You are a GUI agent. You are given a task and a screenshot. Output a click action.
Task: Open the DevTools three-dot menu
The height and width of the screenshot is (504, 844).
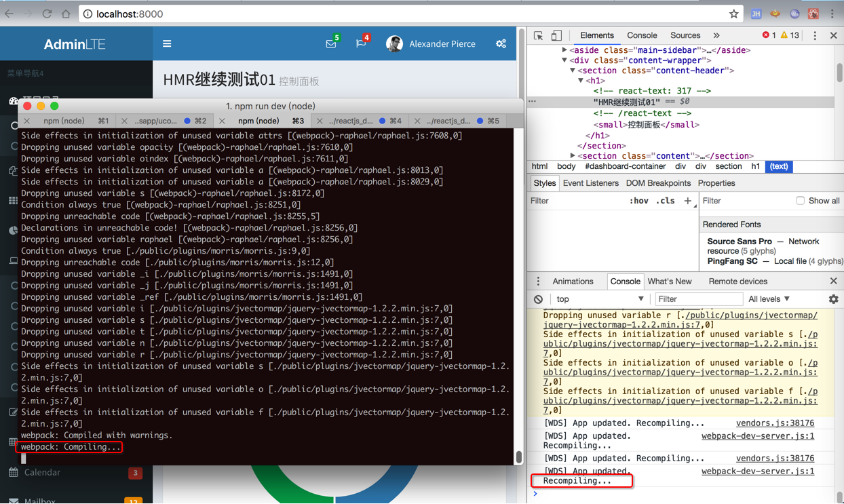(x=815, y=35)
